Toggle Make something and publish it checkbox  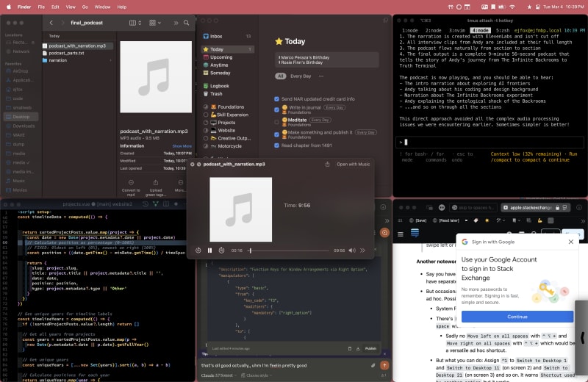point(277,134)
